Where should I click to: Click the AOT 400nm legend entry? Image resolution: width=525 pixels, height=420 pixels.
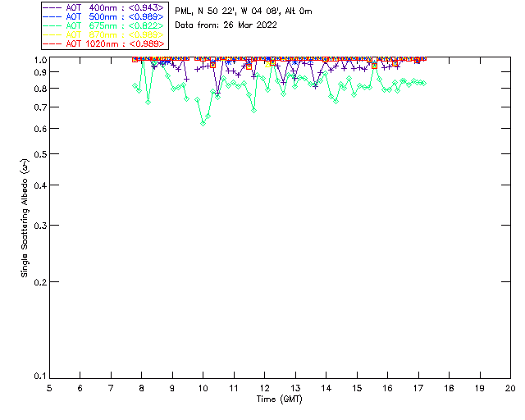(x=103, y=7)
